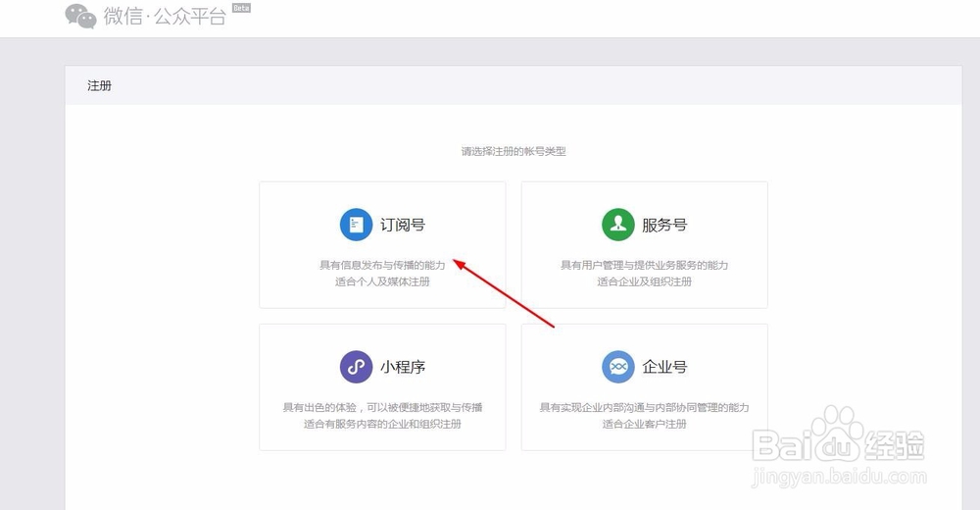Click the 请选择注册的帐号类型 prompt text
980x510 pixels.
pos(514,151)
